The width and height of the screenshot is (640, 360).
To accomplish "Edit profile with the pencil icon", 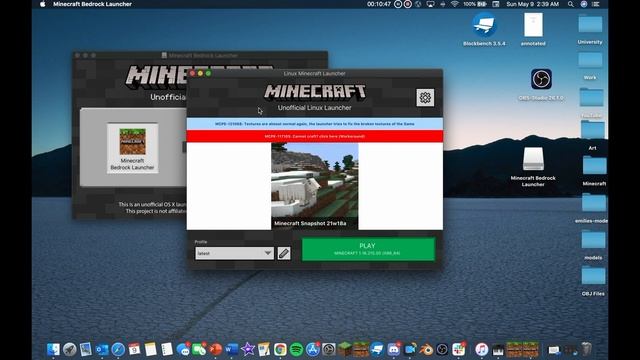I will 284,253.
